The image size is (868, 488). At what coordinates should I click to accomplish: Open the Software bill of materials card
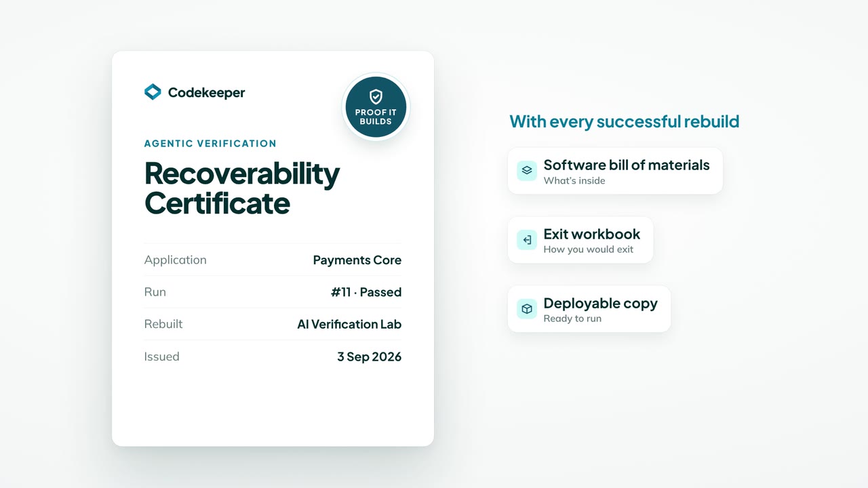615,171
